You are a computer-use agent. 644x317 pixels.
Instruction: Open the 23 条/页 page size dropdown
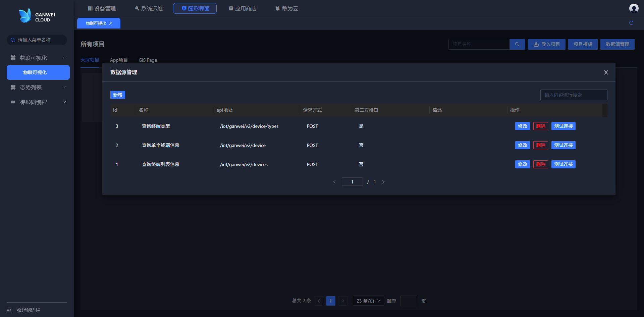coord(368,301)
